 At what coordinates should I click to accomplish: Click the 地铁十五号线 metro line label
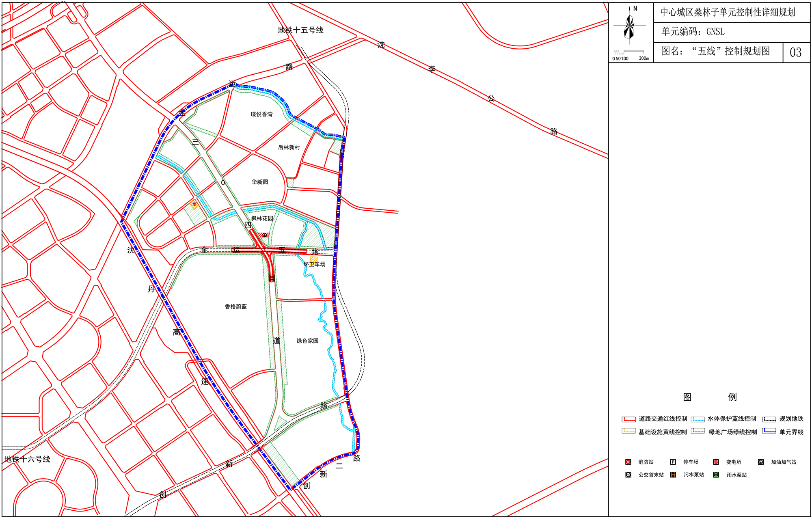coord(300,30)
